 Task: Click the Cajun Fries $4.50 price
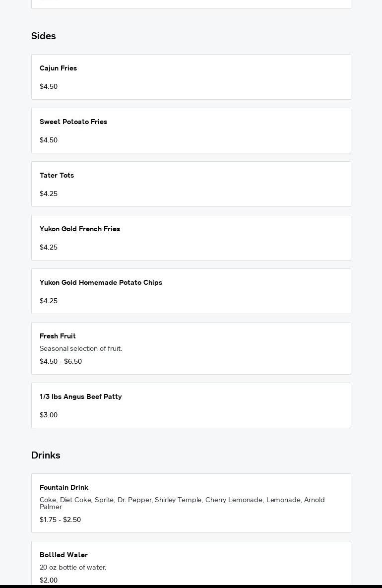(49, 87)
